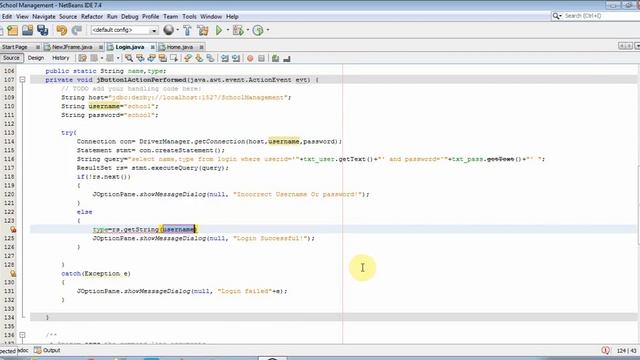This screenshot has height=360, width=640.
Task: Click the Undo toolbar icon
Action: coord(62,30)
